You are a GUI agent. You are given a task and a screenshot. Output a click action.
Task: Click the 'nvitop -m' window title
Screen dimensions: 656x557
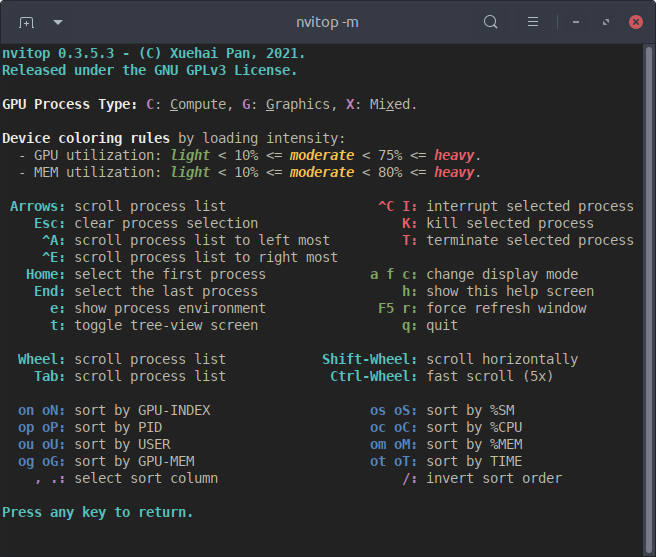tap(327, 22)
